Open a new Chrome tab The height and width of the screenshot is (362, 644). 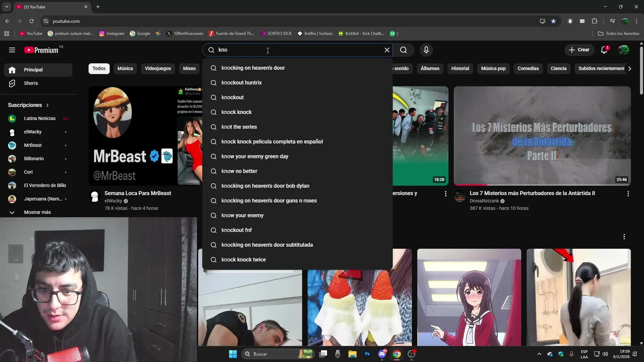(98, 7)
